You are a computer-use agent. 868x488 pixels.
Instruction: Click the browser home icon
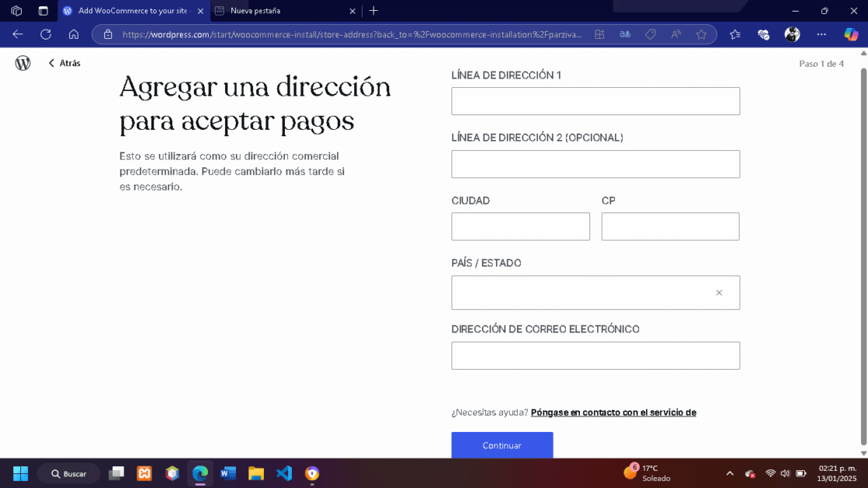tap(74, 34)
